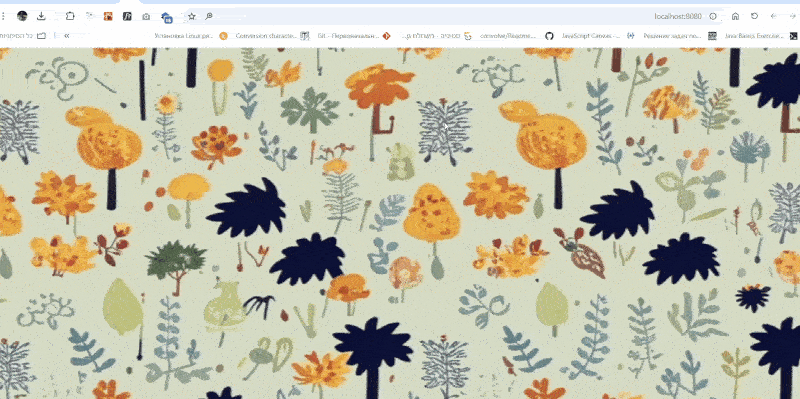The width and height of the screenshot is (800, 399).
Task: Show the downloads panel
Action: click(41, 16)
